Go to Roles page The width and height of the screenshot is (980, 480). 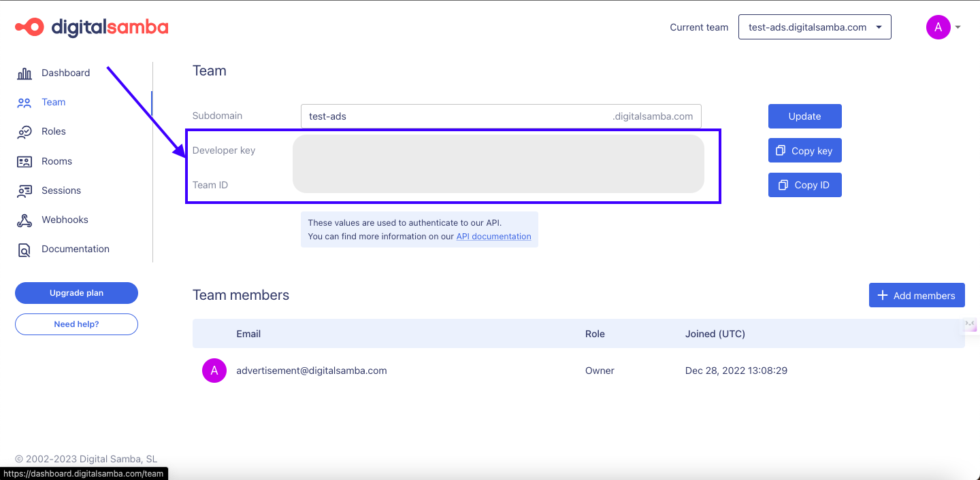pos(53,131)
